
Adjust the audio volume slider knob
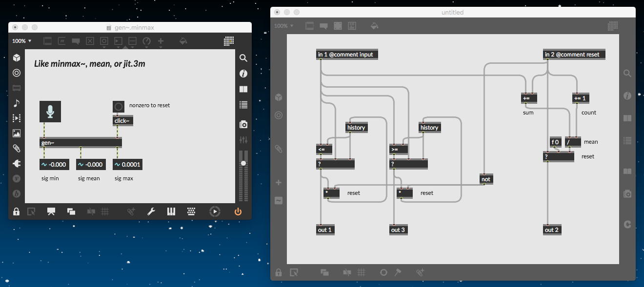[243, 163]
